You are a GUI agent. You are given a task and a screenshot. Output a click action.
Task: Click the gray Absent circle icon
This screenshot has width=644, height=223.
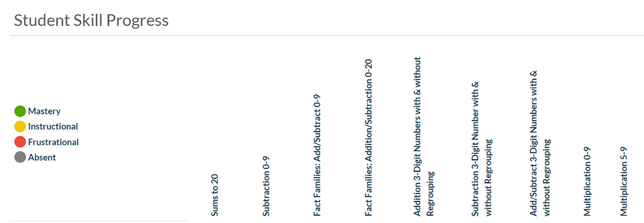pos(20,157)
